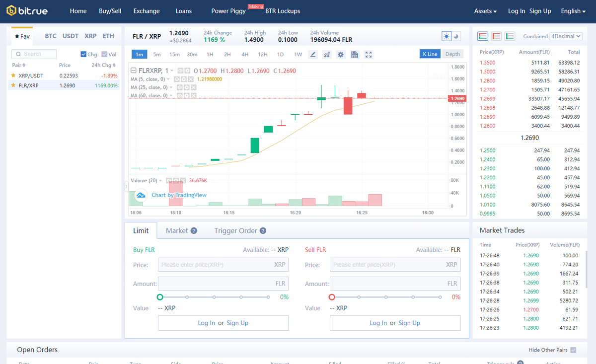Open FLRXRP series format settings gear
Image resolution: width=596 pixels, height=364 pixels.
[187, 71]
